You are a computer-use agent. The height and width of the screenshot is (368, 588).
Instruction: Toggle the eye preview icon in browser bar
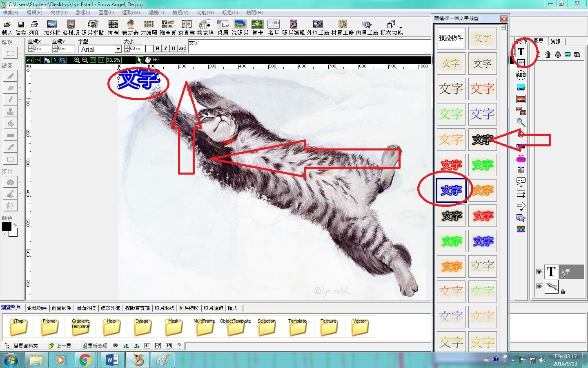116,346
